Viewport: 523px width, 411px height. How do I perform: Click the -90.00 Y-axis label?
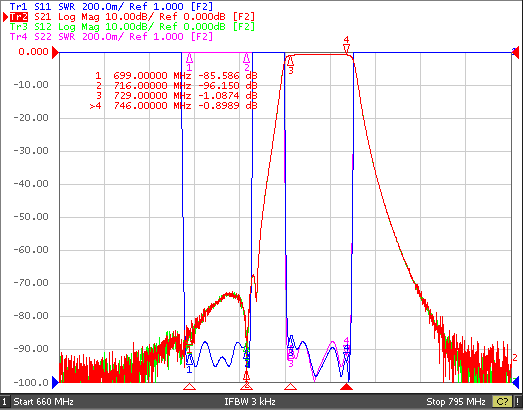pyautogui.click(x=31, y=349)
